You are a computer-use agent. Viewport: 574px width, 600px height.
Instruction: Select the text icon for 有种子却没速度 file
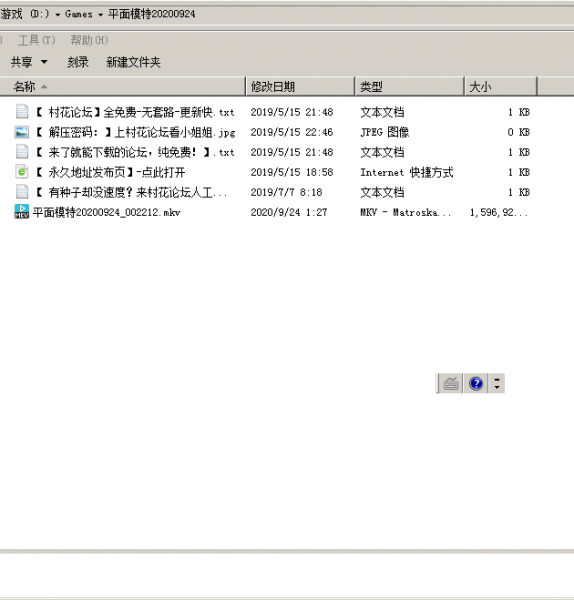coord(22,192)
